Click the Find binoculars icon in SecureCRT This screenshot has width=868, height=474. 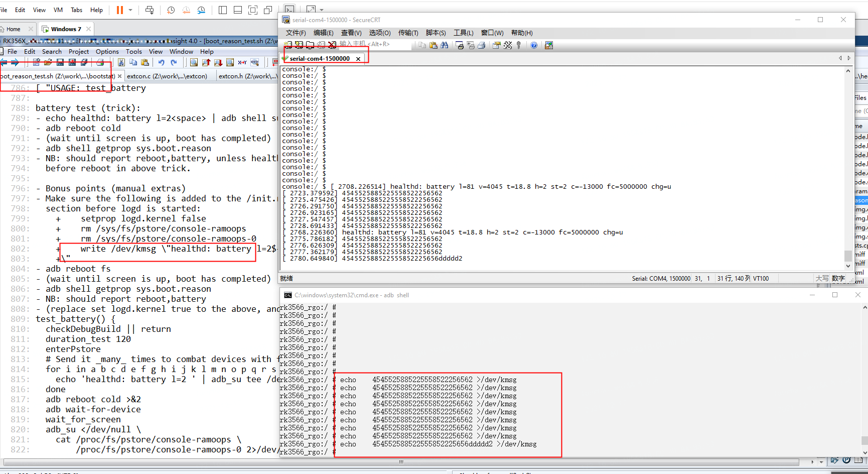(x=444, y=45)
